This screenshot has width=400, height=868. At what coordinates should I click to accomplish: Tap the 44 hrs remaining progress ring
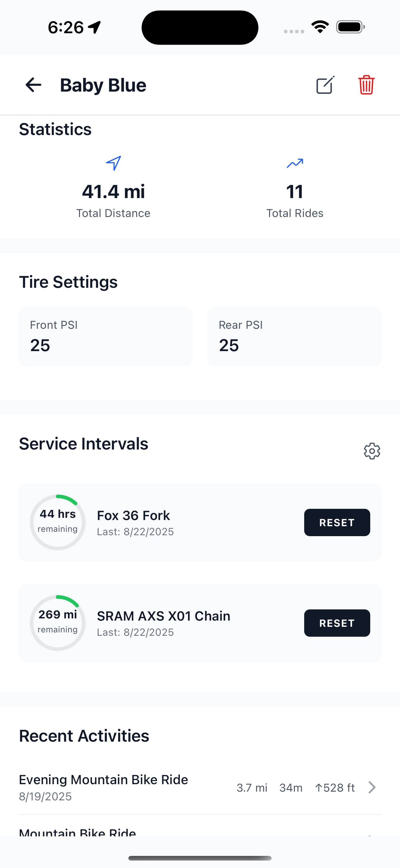(x=58, y=522)
